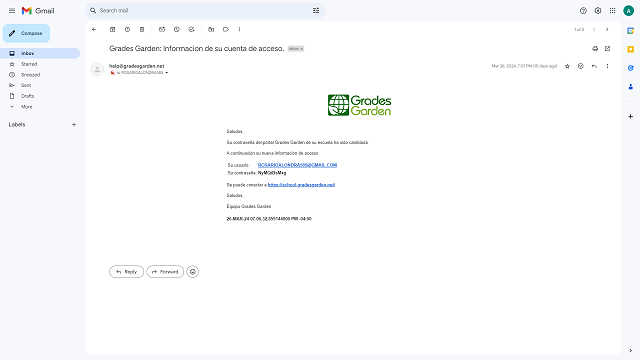Viewport: 640px width, 360px height.
Task: Snooze this email
Action: pos(177,29)
